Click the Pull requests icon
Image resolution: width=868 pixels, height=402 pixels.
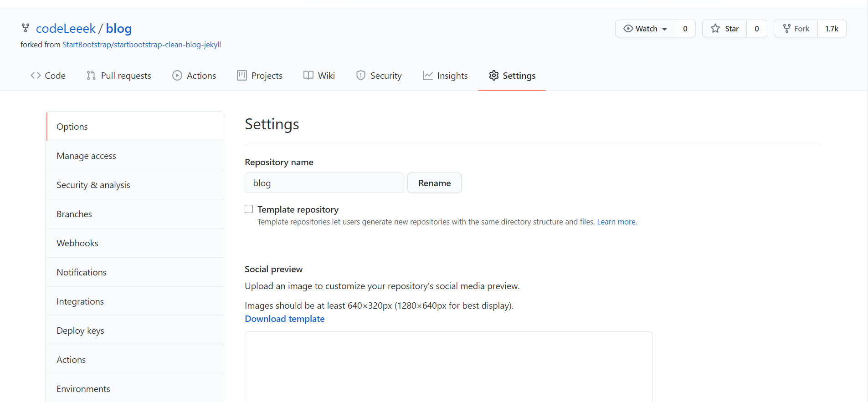click(91, 76)
